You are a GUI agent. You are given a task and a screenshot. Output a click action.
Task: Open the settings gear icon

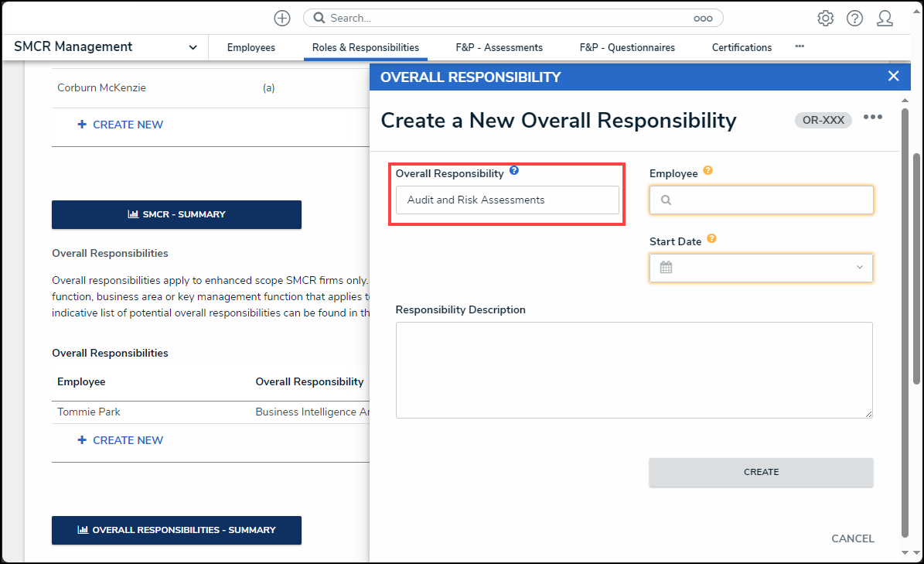tap(826, 18)
